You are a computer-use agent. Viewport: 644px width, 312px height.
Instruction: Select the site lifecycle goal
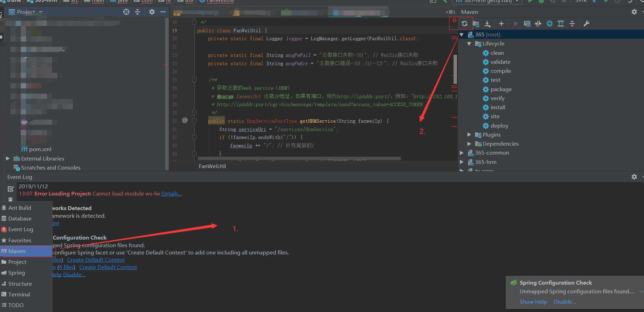click(x=495, y=116)
